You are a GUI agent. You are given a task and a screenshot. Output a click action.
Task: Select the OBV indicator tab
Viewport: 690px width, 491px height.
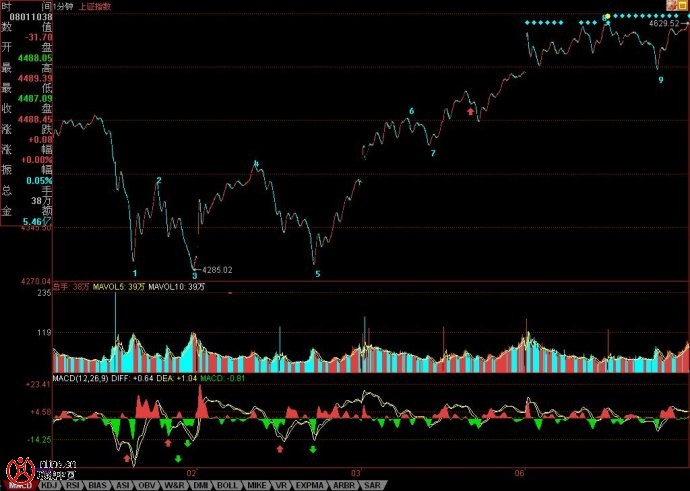(148, 485)
